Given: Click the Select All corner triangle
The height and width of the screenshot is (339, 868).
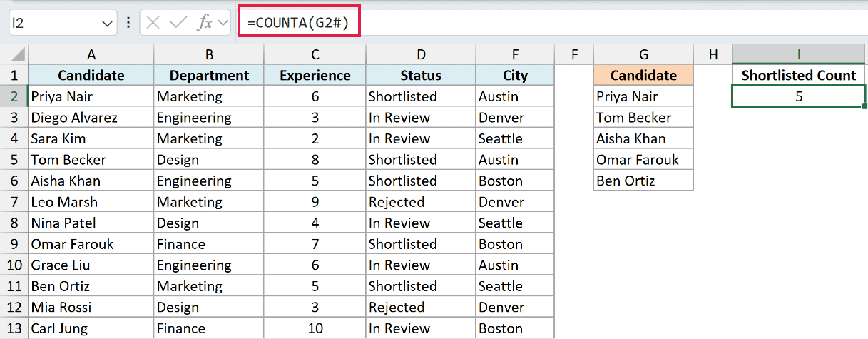Looking at the screenshot, I should click(x=19, y=54).
